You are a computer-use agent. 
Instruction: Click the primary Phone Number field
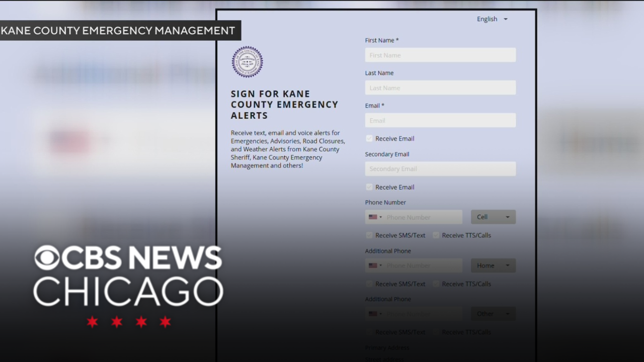pyautogui.click(x=423, y=217)
